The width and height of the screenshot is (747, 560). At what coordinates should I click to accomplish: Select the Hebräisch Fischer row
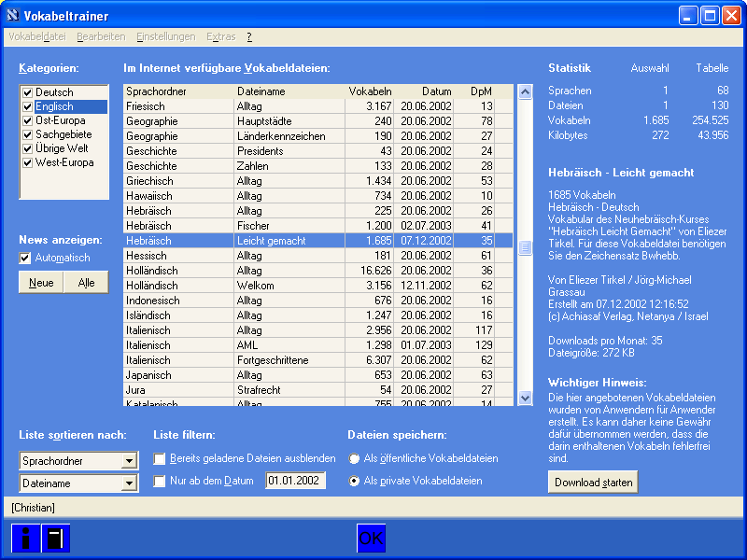(x=317, y=226)
